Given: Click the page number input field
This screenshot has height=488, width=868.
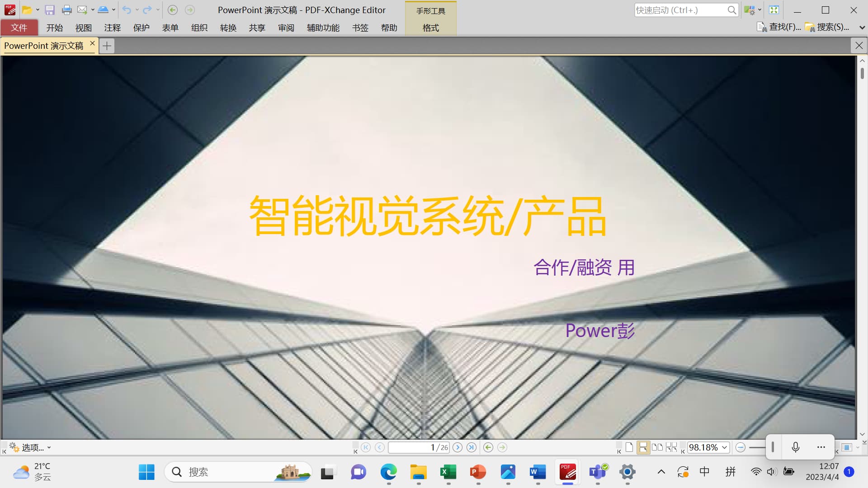Looking at the screenshot, I should [409, 447].
